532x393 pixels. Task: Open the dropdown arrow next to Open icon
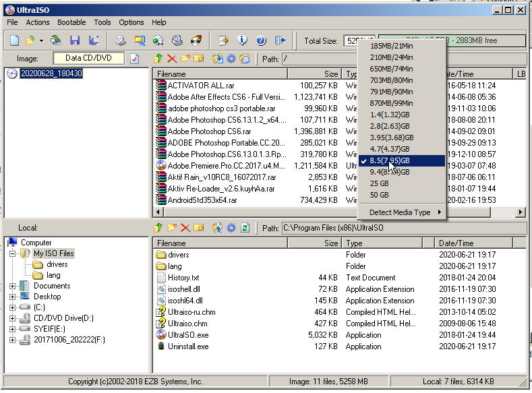(41, 41)
